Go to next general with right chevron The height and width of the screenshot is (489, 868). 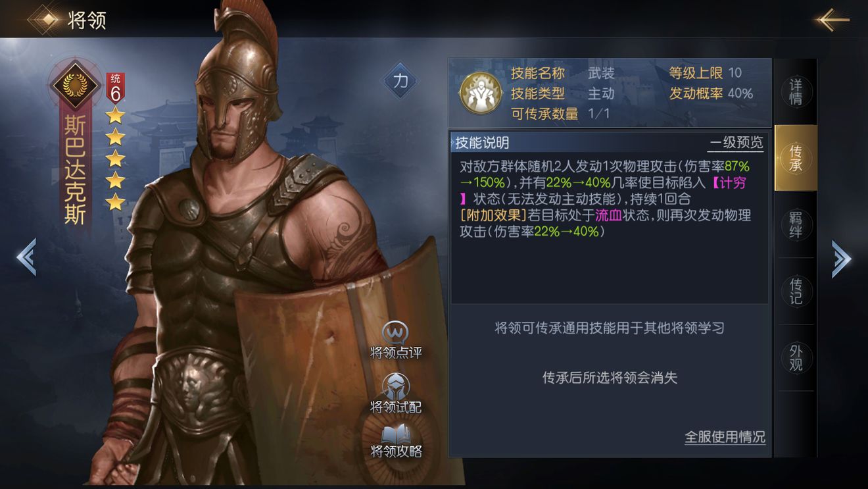[x=842, y=257]
